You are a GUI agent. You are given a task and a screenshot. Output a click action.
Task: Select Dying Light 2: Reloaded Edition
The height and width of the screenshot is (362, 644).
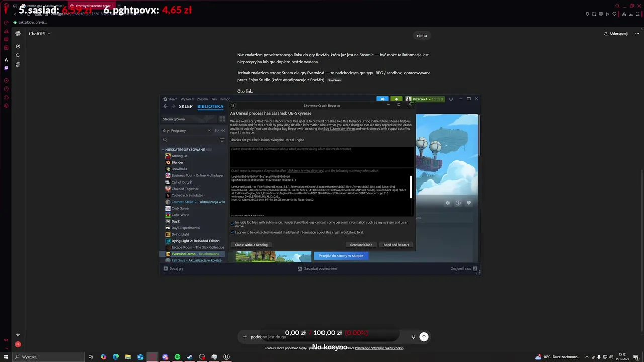[x=195, y=241]
